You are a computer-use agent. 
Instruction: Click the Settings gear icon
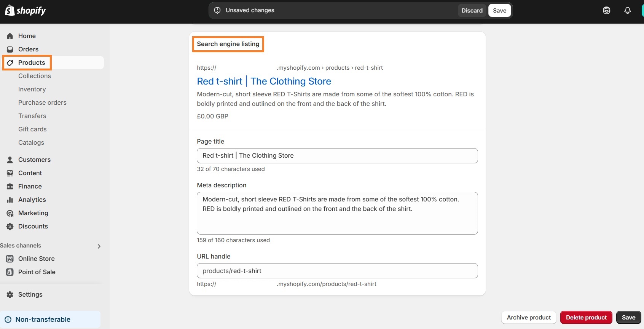10,294
